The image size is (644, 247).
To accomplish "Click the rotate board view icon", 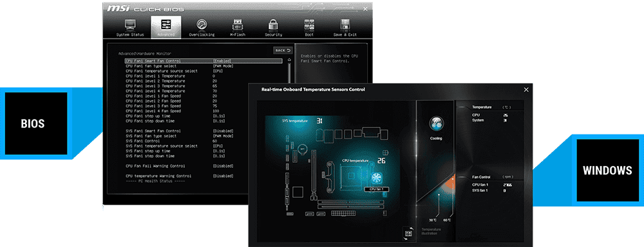I will click(x=408, y=233).
